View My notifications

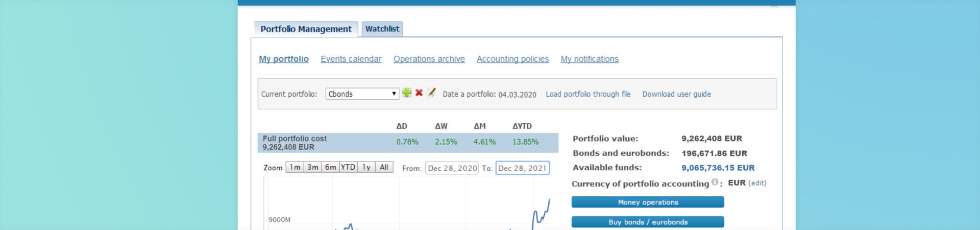pos(590,59)
